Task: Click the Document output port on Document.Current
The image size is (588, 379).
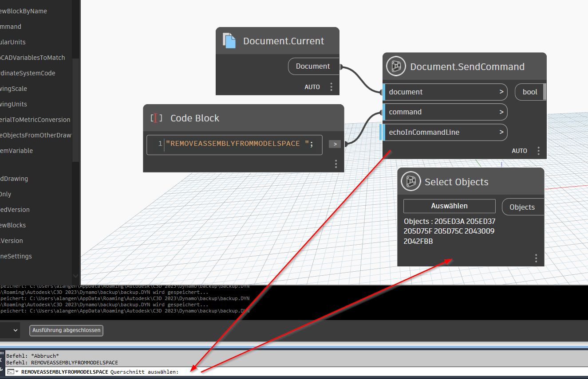Action: (x=314, y=66)
